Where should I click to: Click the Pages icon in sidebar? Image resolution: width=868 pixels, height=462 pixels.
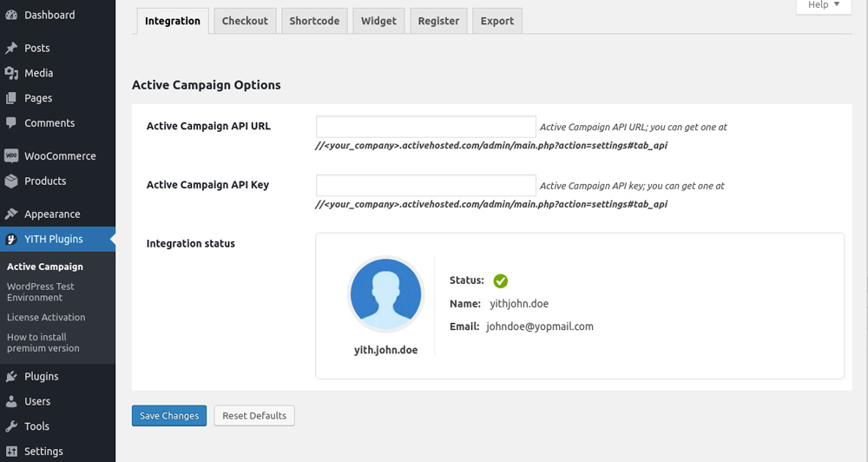click(x=11, y=98)
